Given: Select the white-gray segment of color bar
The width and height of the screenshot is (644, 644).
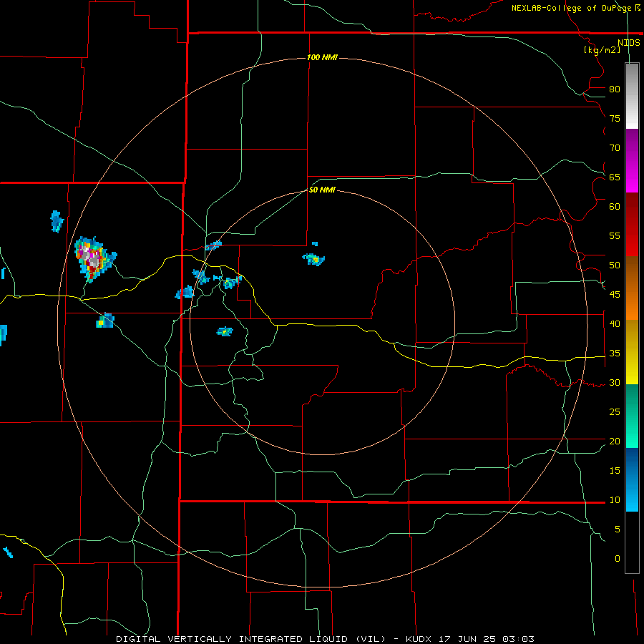Looking at the screenshot, I should click(x=632, y=97).
